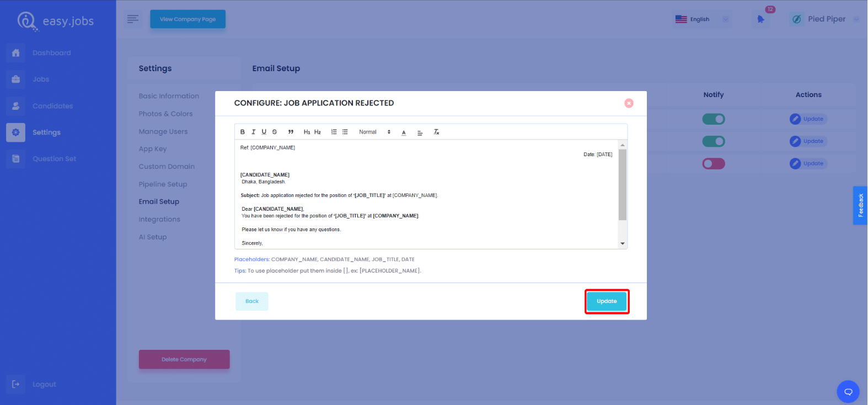
Task: Open the text alignment dropdown
Action: point(420,132)
